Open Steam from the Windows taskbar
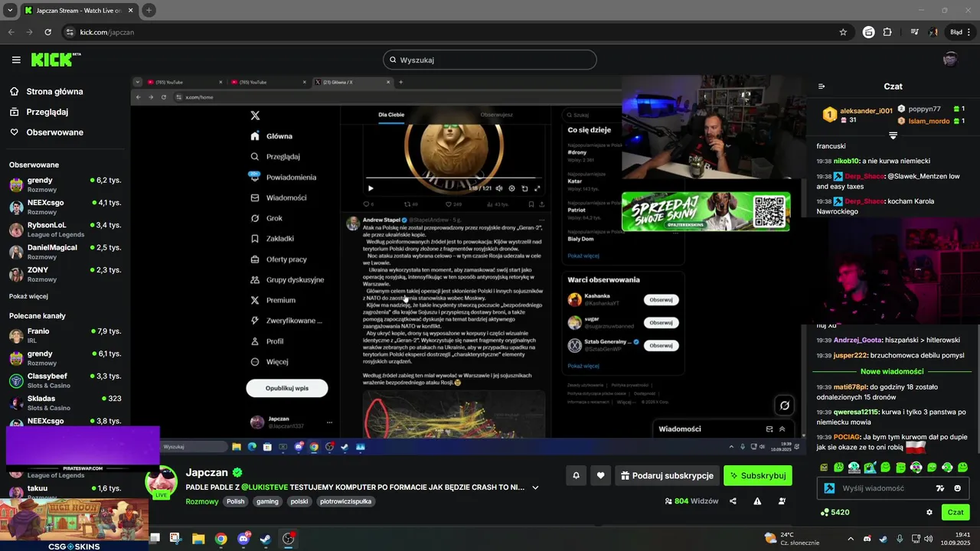This screenshot has height=551, width=980. pos(266,539)
